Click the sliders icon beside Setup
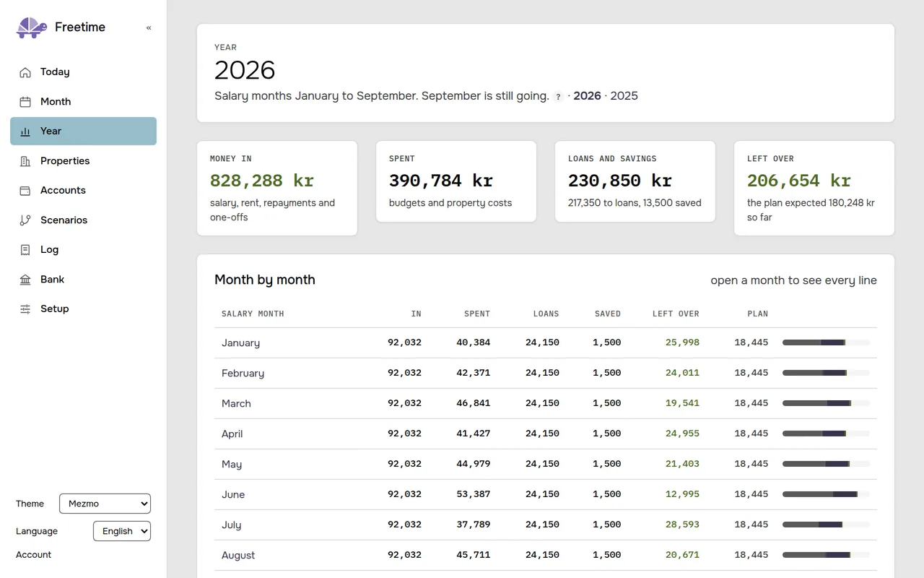The width and height of the screenshot is (924, 578). click(25, 309)
